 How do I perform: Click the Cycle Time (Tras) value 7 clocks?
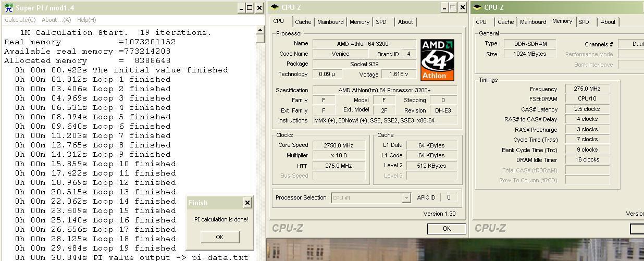tap(587, 140)
